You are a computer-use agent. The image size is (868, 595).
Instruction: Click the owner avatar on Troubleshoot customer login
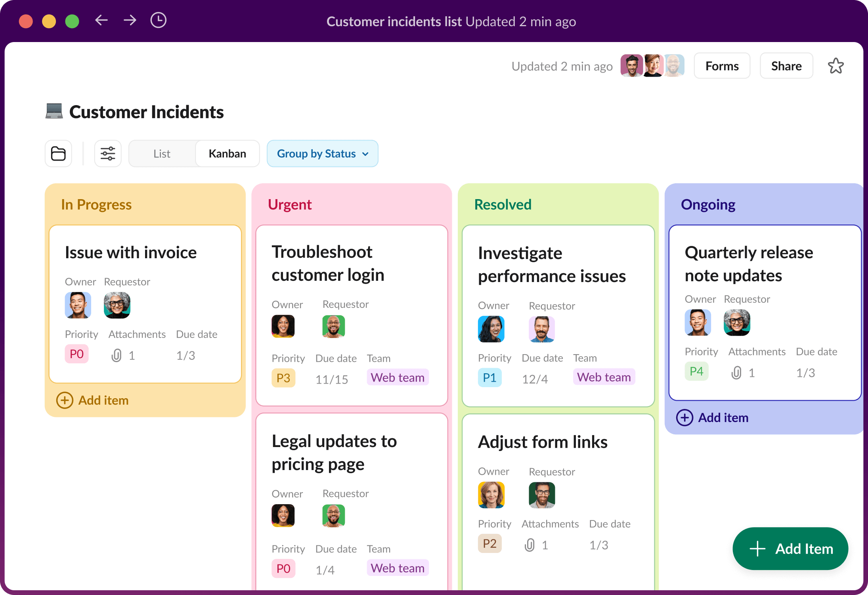pyautogui.click(x=283, y=326)
